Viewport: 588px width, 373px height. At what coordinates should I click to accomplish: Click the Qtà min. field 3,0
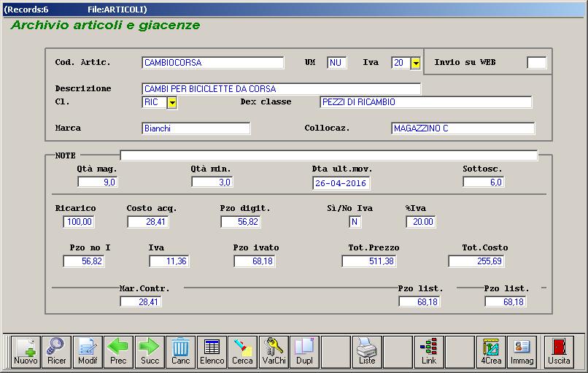coord(212,182)
